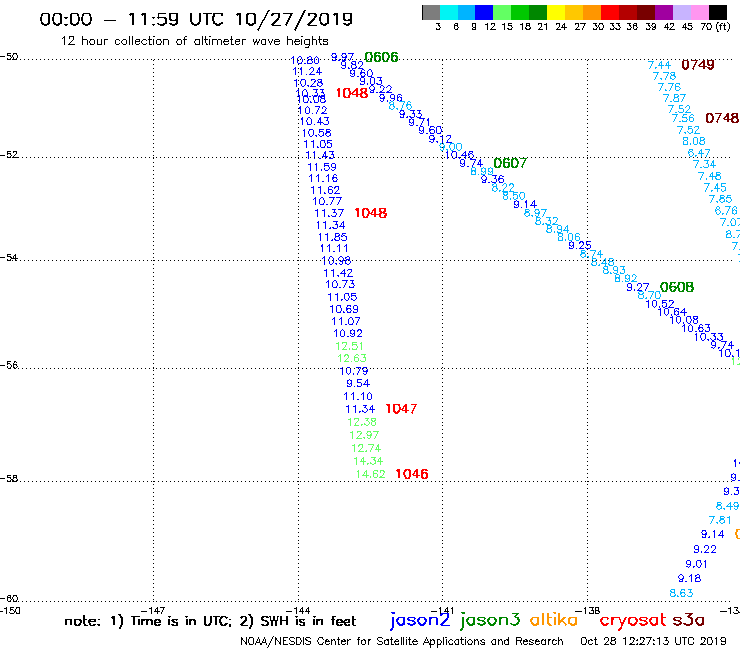This screenshot has height=650, width=740.
Task: Click wave height value 11.42
Action: (x=338, y=273)
